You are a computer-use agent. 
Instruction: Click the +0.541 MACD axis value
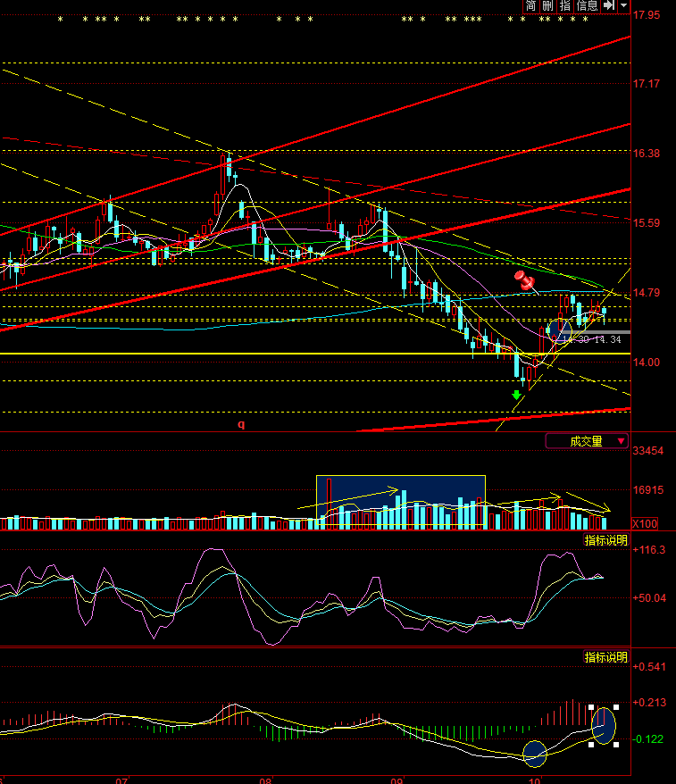(649, 667)
